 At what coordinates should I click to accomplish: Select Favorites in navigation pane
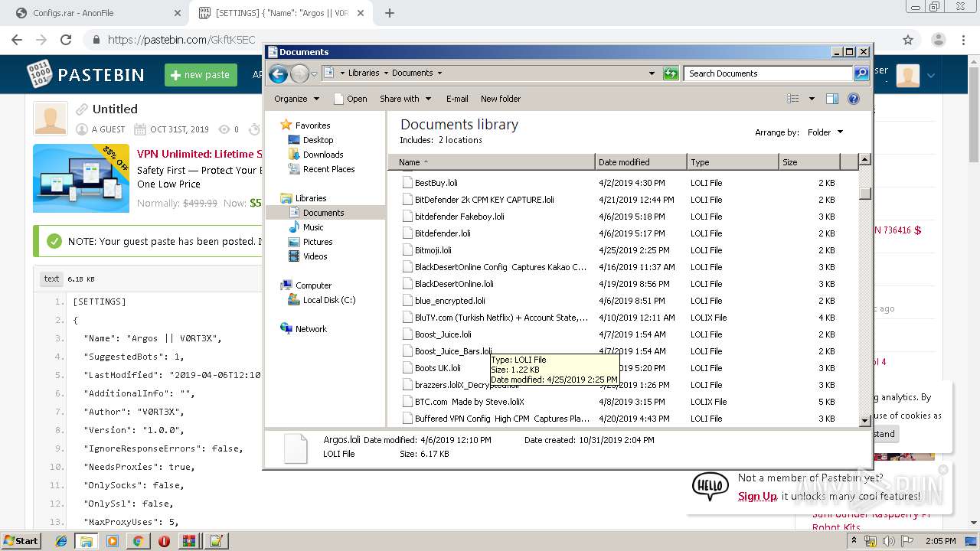[x=312, y=126]
